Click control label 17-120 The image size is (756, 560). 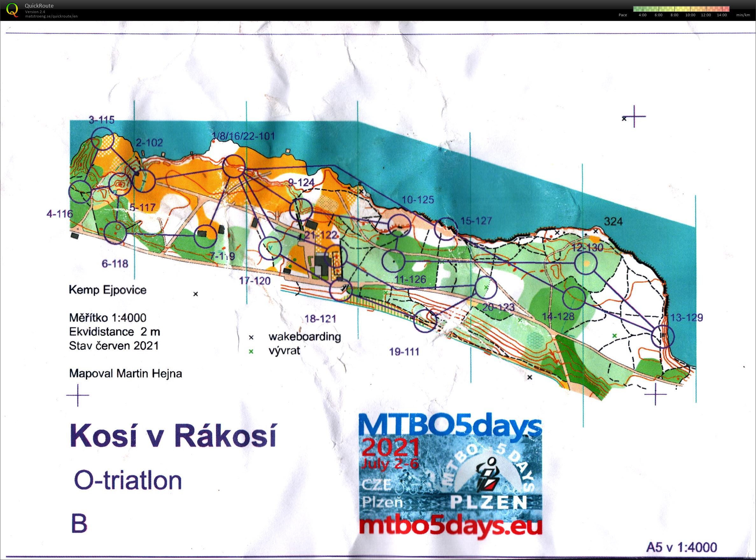[255, 281]
